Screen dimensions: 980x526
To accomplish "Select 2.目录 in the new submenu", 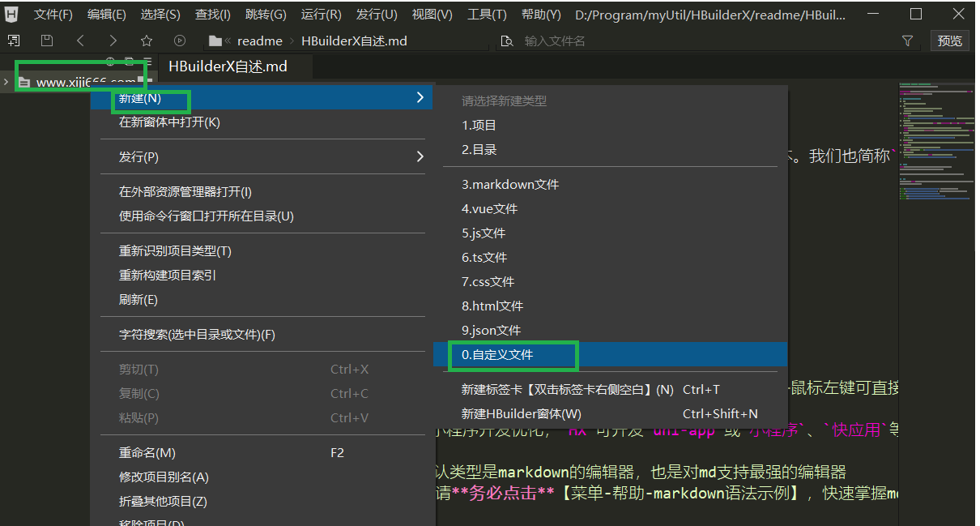I will point(610,150).
